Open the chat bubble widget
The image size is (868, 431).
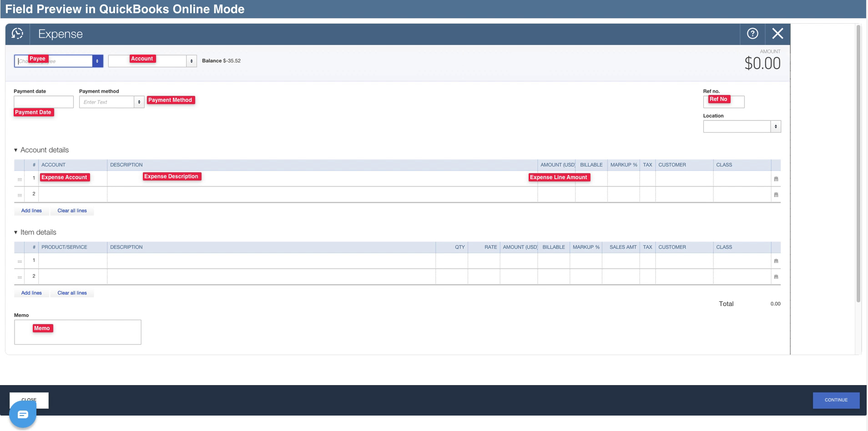click(x=23, y=414)
